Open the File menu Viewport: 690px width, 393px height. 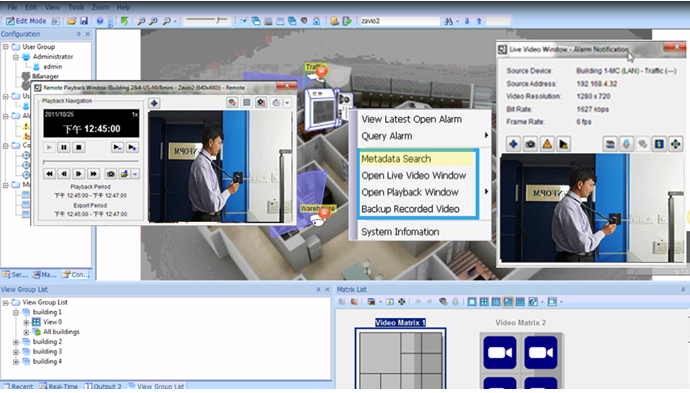pos(12,7)
